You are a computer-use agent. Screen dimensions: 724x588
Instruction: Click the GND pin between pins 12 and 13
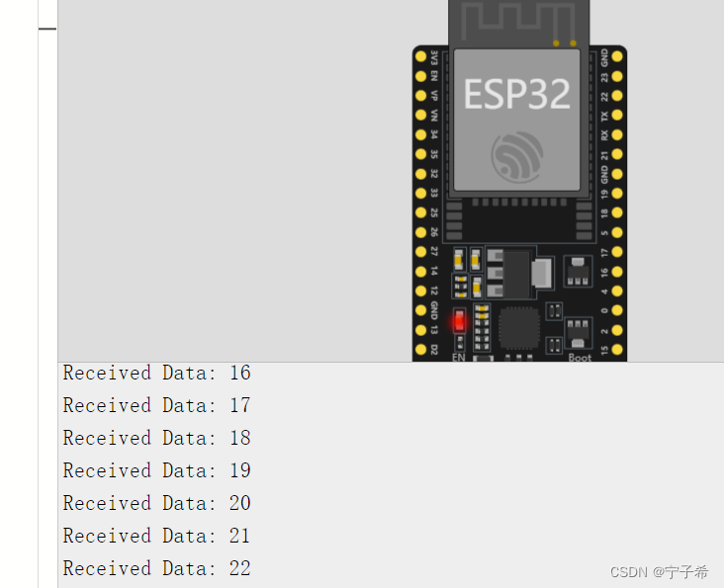[x=420, y=310]
